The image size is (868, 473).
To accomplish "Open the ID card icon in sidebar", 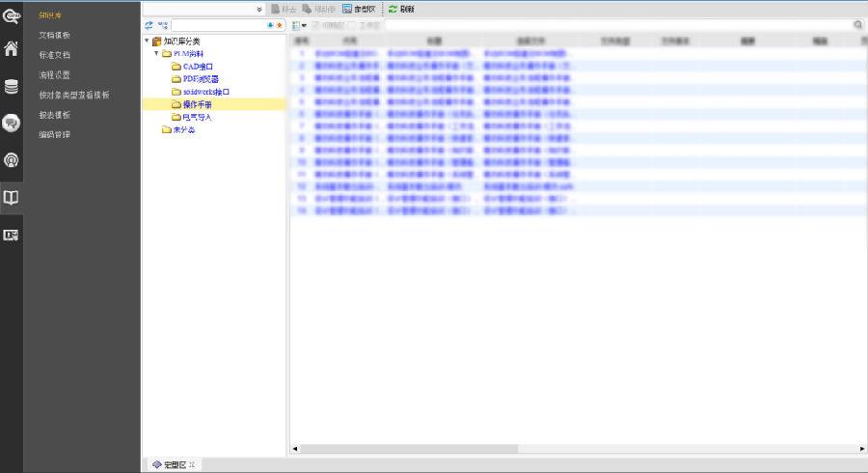I will [x=11, y=236].
